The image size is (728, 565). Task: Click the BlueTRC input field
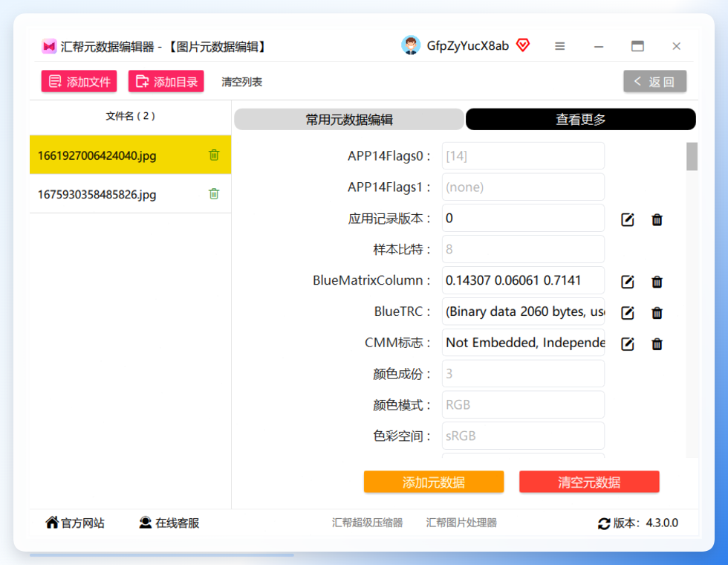523,311
